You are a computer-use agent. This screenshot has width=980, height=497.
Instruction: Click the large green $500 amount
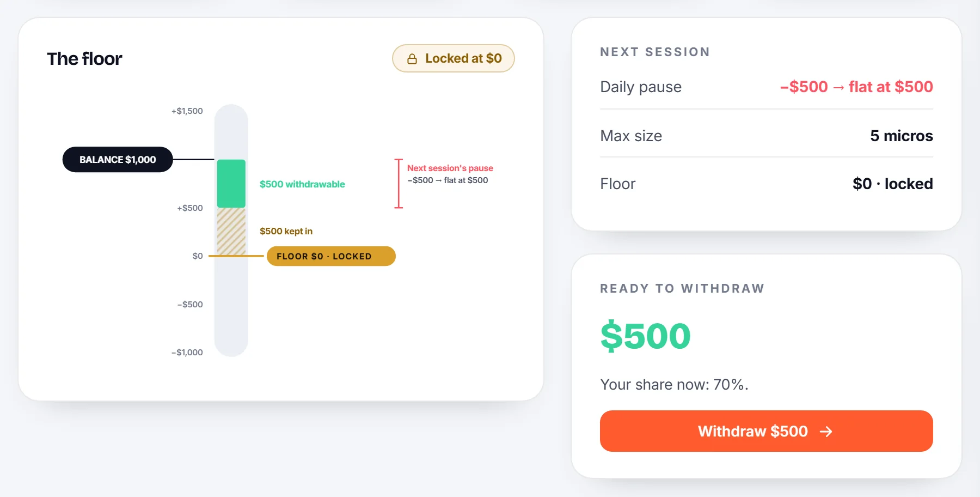coord(645,336)
